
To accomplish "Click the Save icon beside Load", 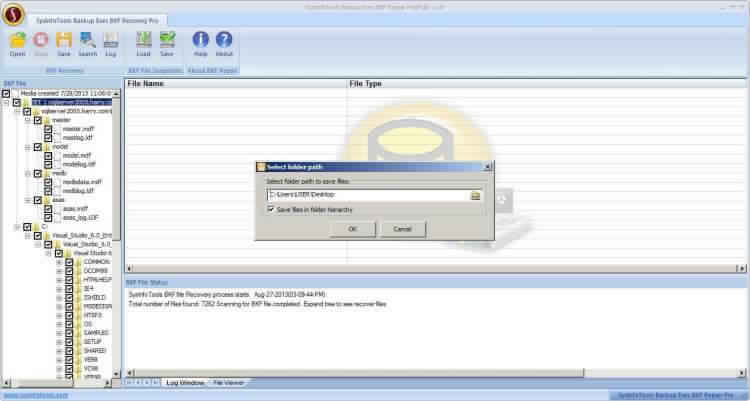I will click(x=167, y=41).
